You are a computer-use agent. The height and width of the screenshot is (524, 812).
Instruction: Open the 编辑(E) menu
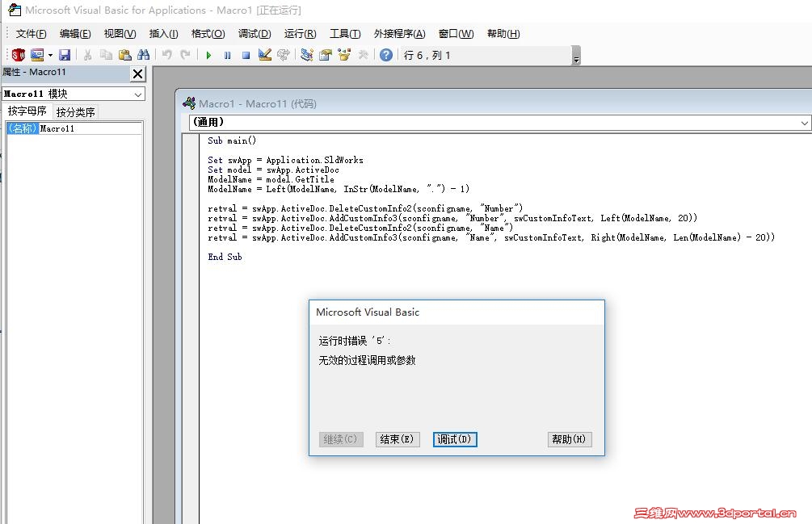point(75,34)
